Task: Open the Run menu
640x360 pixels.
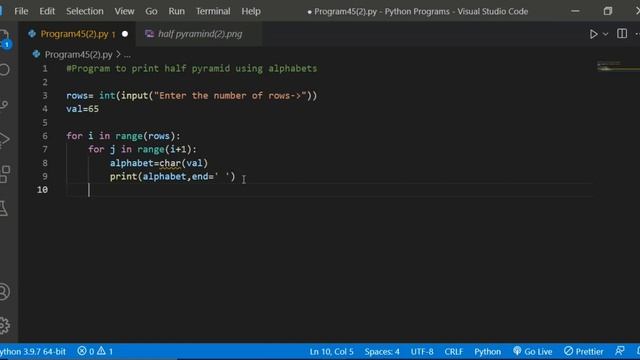Action: click(x=176, y=11)
